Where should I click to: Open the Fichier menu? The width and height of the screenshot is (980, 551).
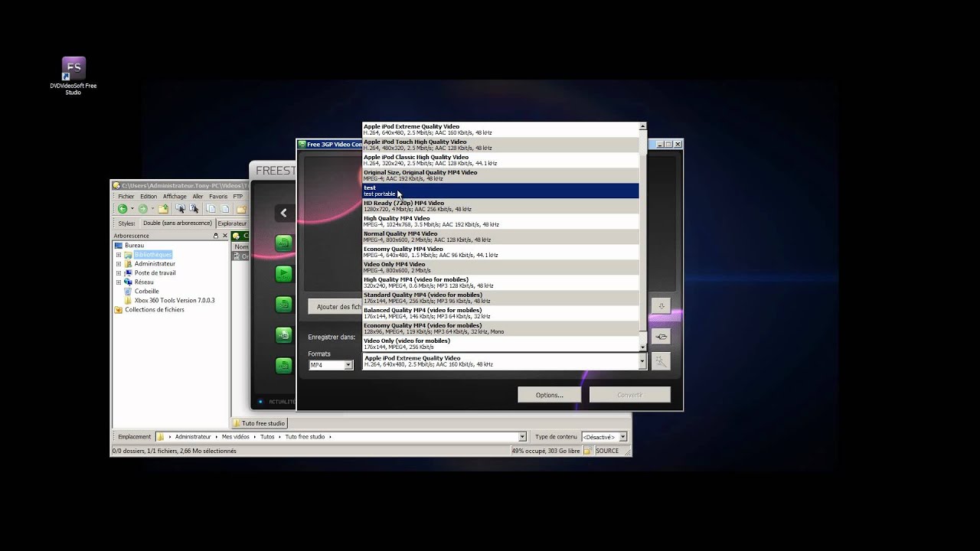point(126,197)
